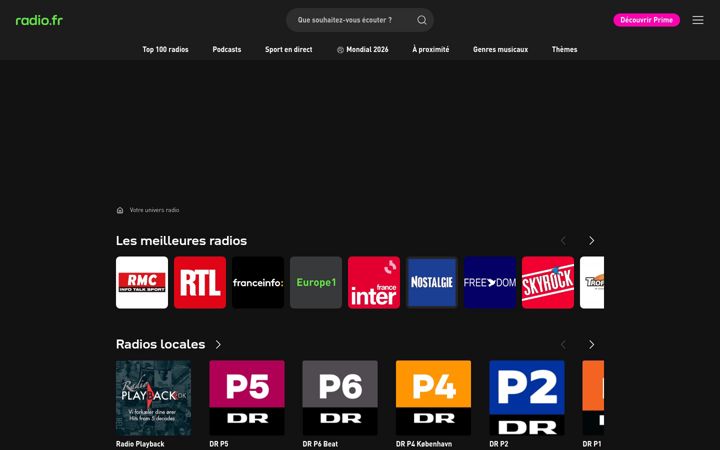Click the DR P6 Beat station name
Viewport: 720px width, 450px height.
point(320,444)
